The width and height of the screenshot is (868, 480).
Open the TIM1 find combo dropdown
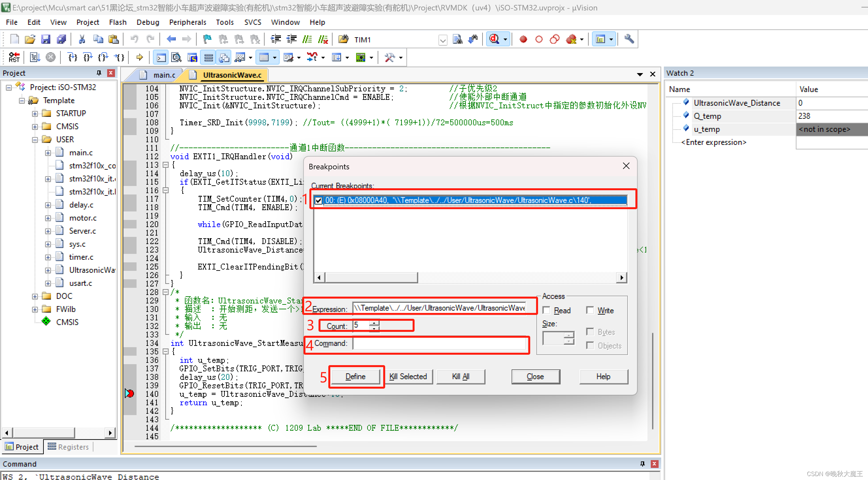click(442, 40)
